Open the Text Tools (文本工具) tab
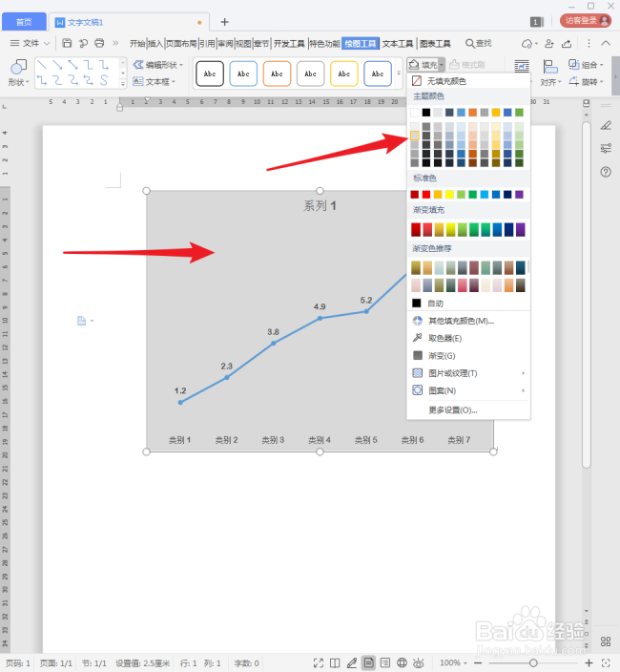Screen dimensions: 620x672 pos(398,43)
